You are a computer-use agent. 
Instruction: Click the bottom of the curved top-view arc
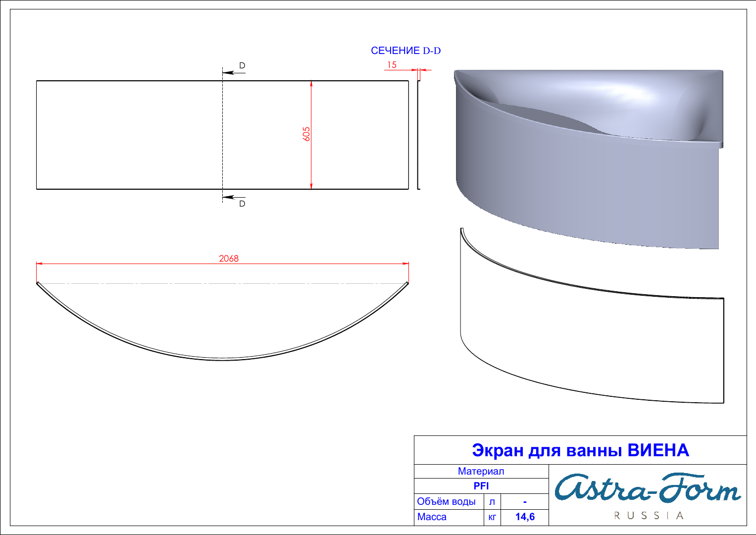point(223,359)
